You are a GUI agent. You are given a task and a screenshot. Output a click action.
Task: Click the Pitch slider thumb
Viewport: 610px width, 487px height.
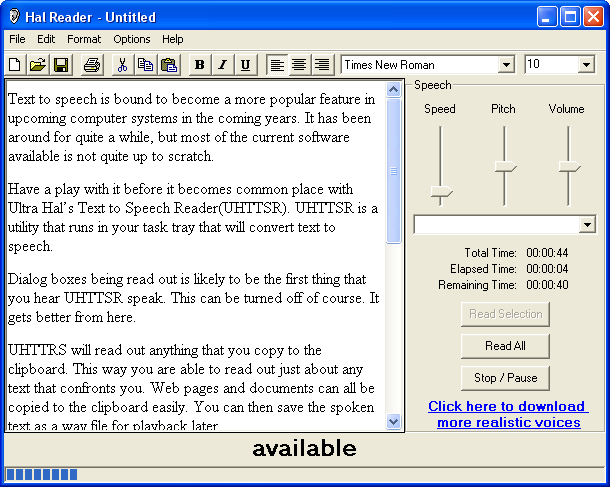click(x=505, y=167)
